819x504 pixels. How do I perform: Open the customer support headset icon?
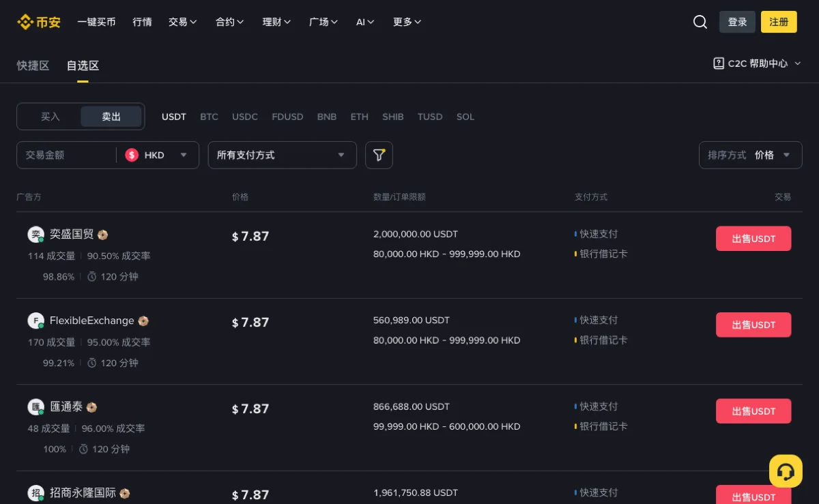[x=786, y=471]
